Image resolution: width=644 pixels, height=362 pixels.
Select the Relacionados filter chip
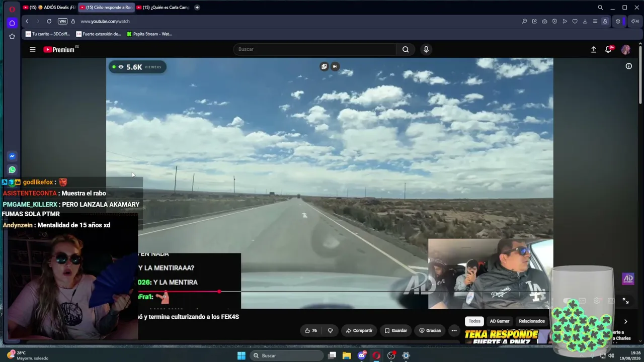pos(532,321)
